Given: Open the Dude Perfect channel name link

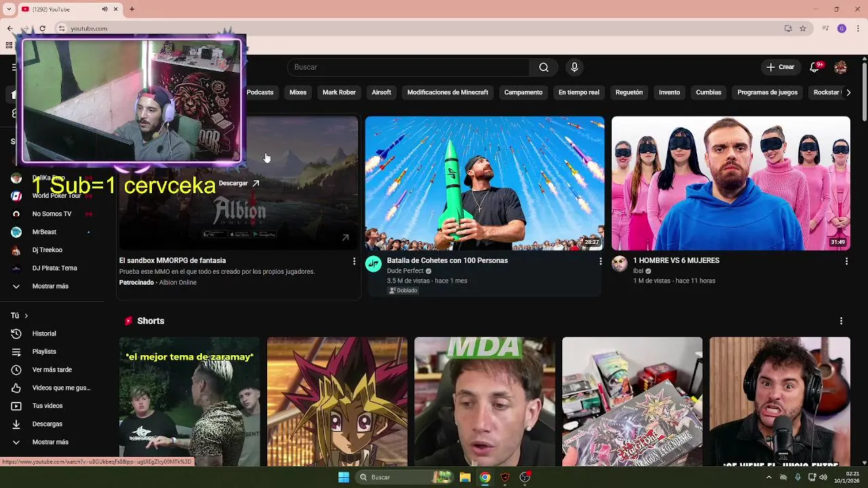Looking at the screenshot, I should 405,271.
